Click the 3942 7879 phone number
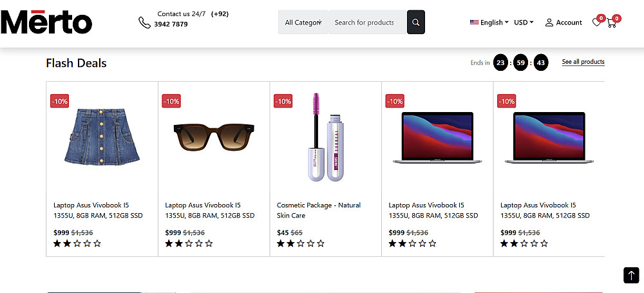Image resolution: width=644 pixels, height=293 pixels. point(171,24)
